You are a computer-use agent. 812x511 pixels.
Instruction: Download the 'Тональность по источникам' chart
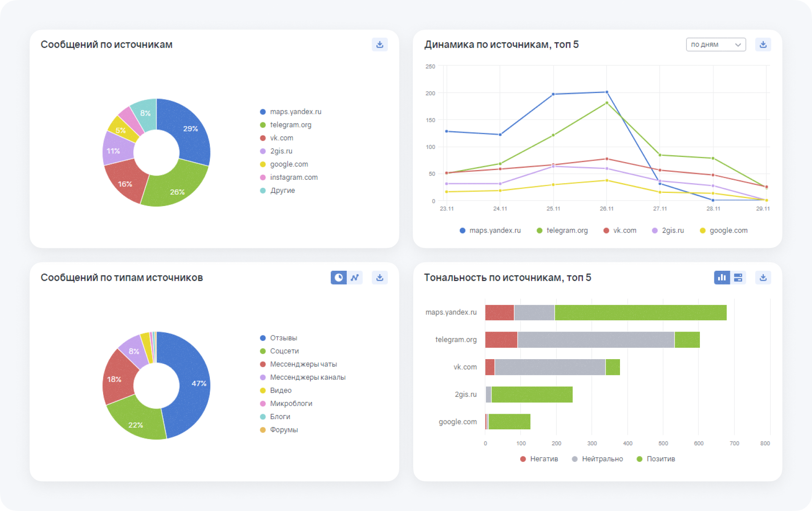763,277
